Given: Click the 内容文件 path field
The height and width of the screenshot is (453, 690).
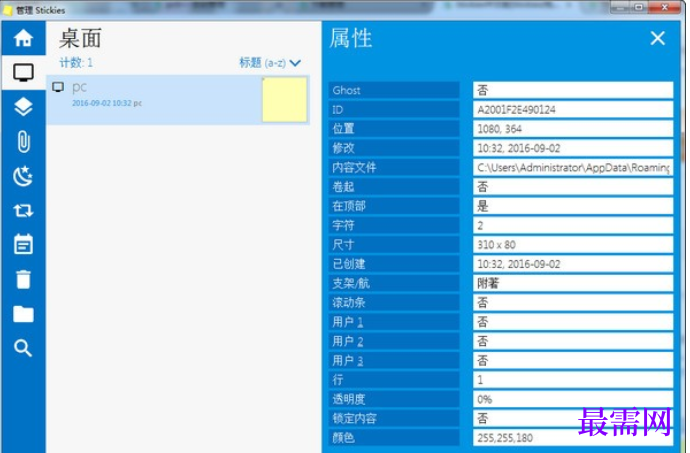Looking at the screenshot, I should point(573,168).
